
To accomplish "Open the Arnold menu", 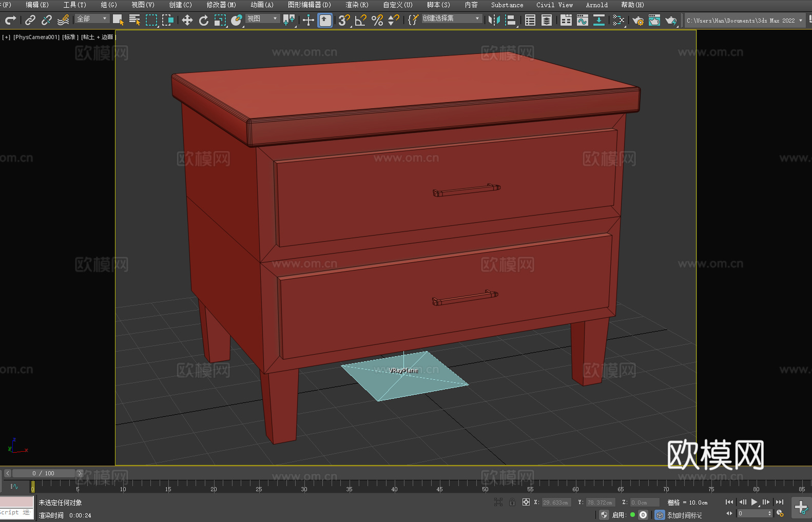I will [596, 5].
